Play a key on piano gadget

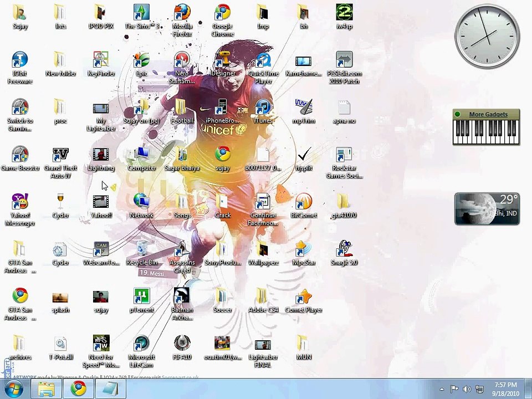pyautogui.click(x=487, y=132)
